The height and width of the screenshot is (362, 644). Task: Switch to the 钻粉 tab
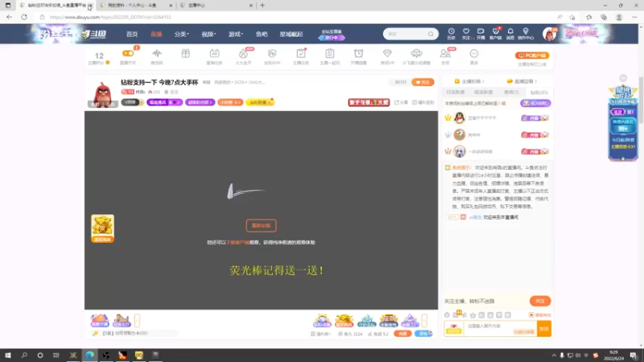539,93
